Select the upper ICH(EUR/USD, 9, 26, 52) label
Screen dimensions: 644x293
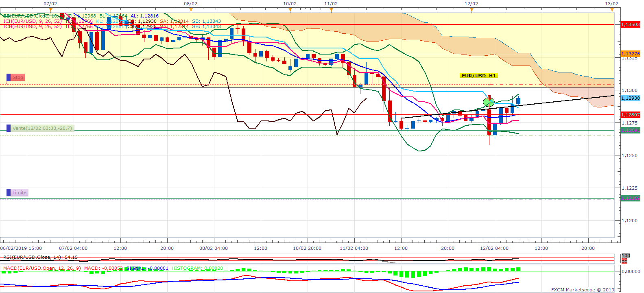pyautogui.click(x=33, y=21)
